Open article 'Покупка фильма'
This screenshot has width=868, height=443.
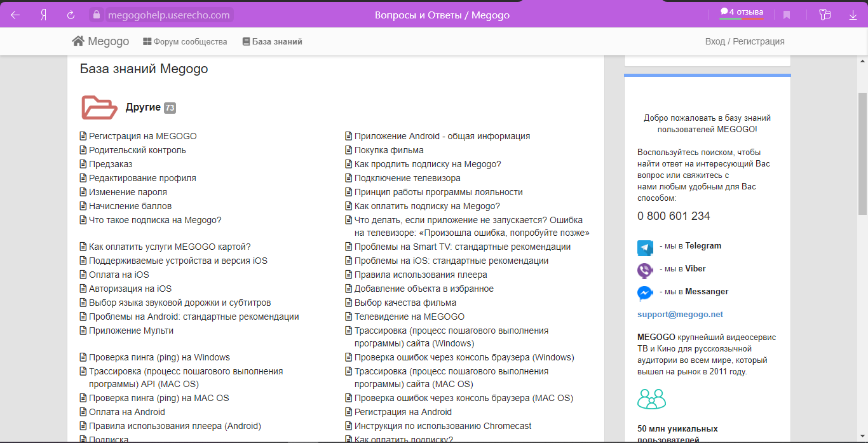(x=389, y=150)
